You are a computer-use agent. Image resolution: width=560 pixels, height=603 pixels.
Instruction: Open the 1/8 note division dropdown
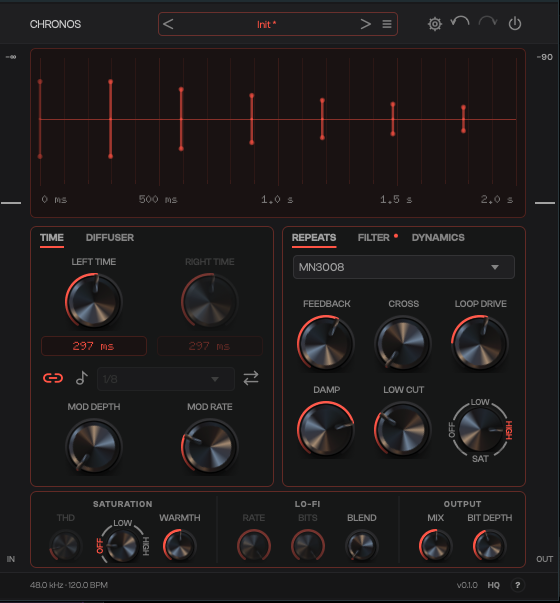[166, 379]
